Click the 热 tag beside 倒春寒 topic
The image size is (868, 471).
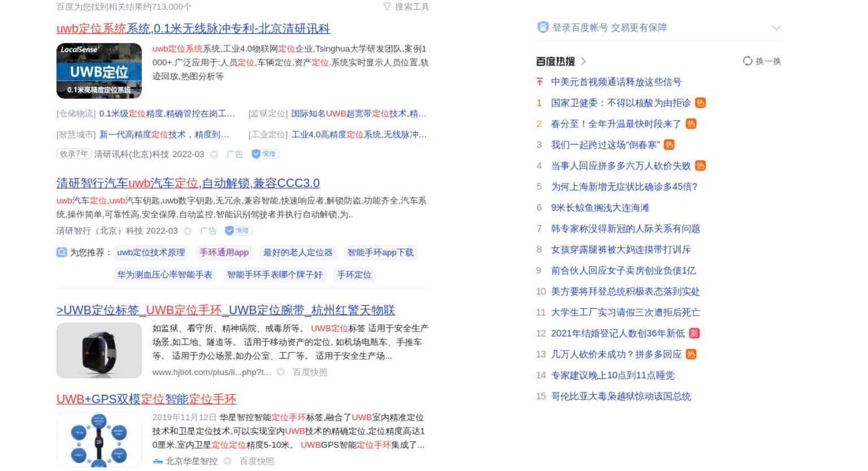(669, 145)
